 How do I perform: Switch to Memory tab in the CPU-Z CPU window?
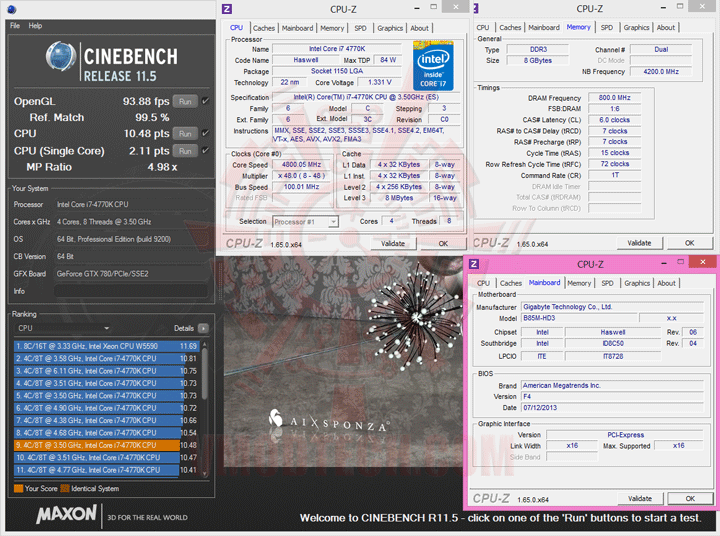tap(332, 28)
